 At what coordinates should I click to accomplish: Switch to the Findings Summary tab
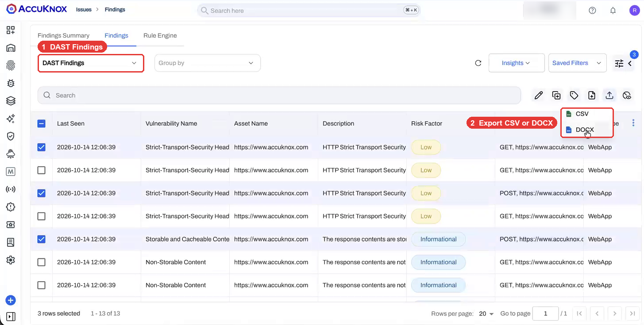[63, 35]
